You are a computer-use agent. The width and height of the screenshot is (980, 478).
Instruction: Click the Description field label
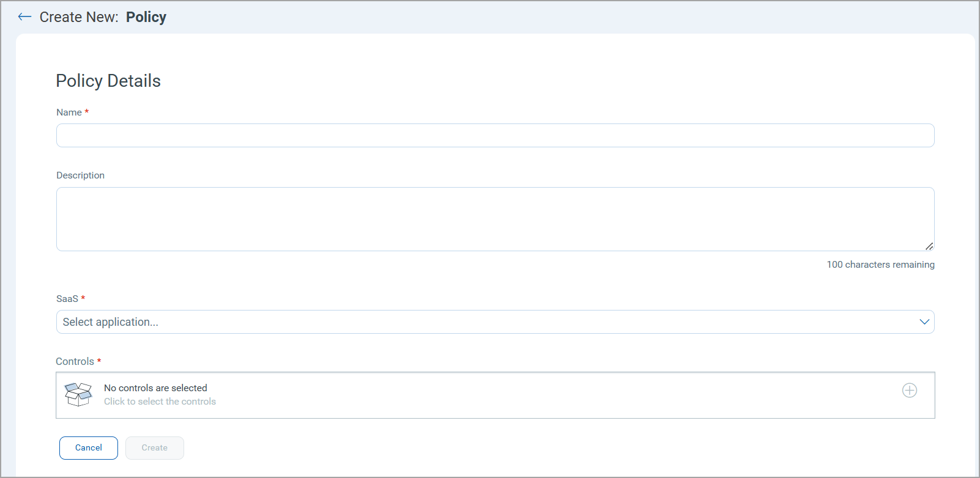click(x=81, y=175)
